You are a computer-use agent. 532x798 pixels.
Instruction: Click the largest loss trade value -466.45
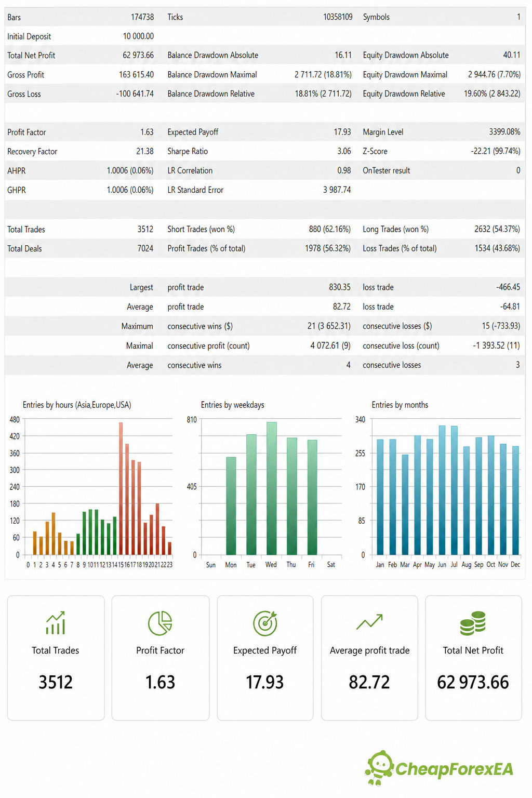(508, 287)
